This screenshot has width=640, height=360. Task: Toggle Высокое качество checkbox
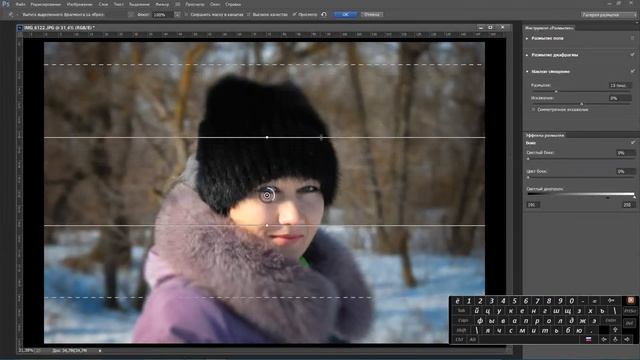tap(249, 15)
